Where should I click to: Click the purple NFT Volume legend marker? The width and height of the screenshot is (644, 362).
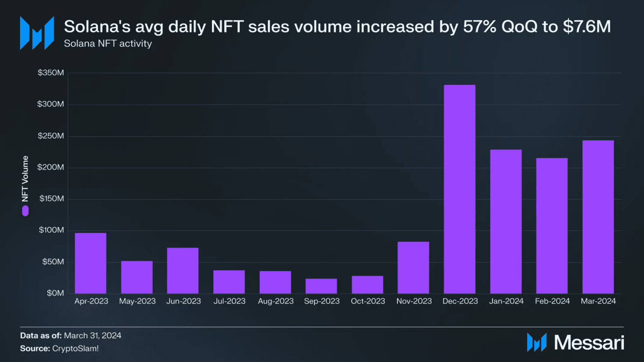pos(25,211)
